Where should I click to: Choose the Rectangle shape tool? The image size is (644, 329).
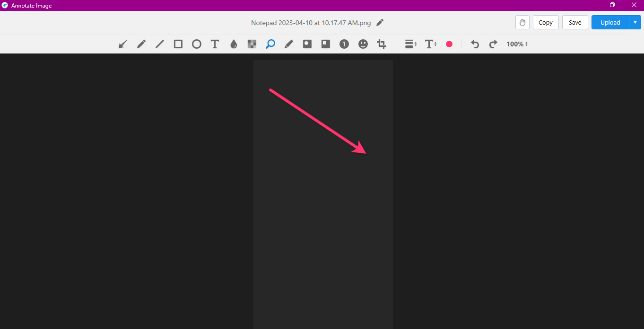[x=178, y=44]
